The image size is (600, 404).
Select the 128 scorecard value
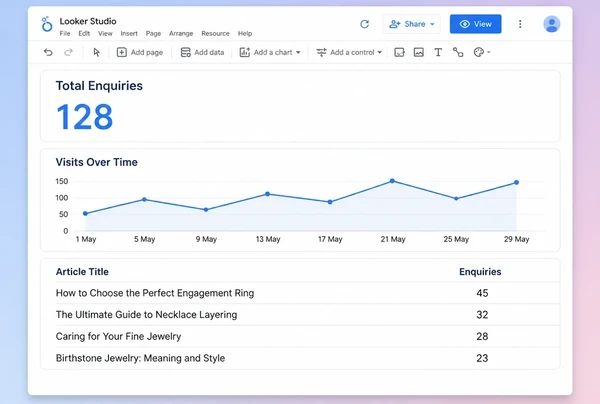(85, 117)
